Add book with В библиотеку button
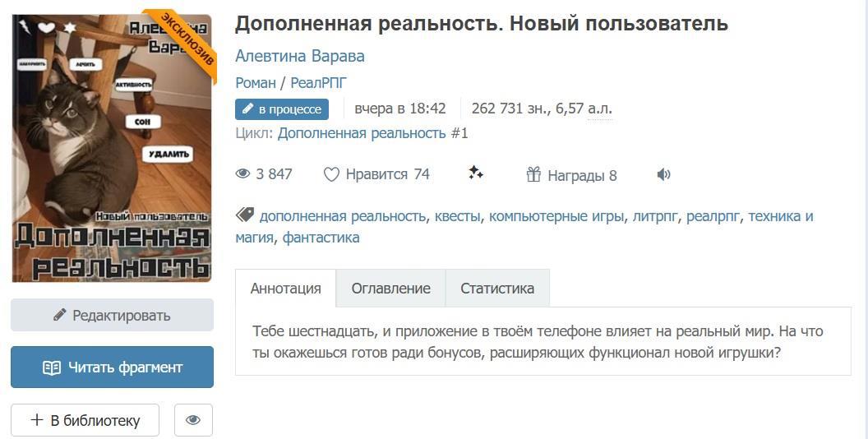The height and width of the screenshot is (439, 868). coord(85,420)
